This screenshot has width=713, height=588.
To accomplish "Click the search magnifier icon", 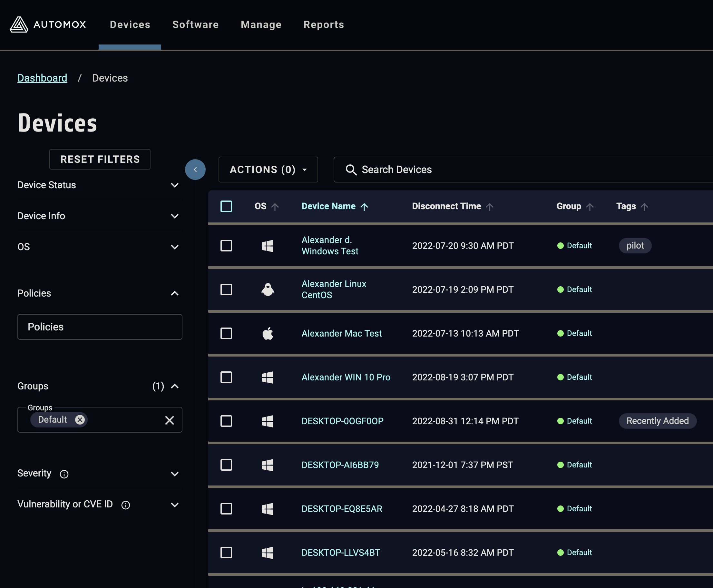I will (351, 170).
